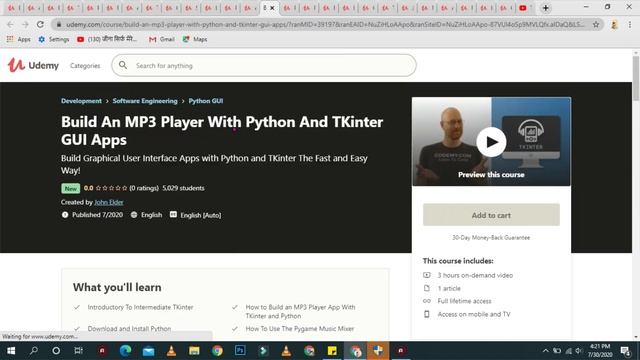This screenshot has height=360, width=640.
Task: Show hidden system tray icons
Action: point(545,351)
